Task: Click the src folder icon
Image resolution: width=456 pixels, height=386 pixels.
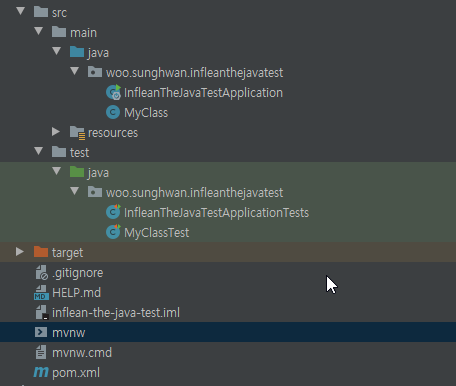Action: point(41,12)
